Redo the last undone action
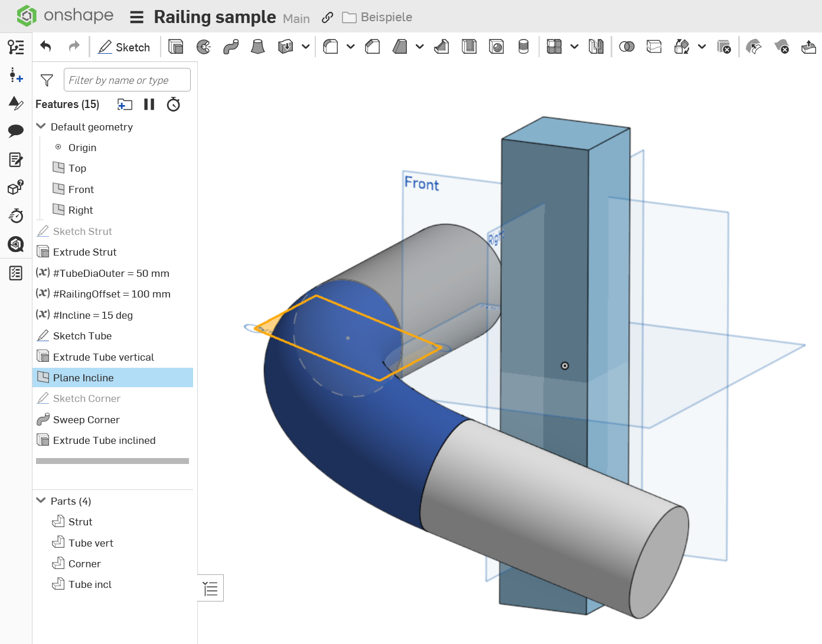Viewport: 822px width, 644px height. point(74,47)
